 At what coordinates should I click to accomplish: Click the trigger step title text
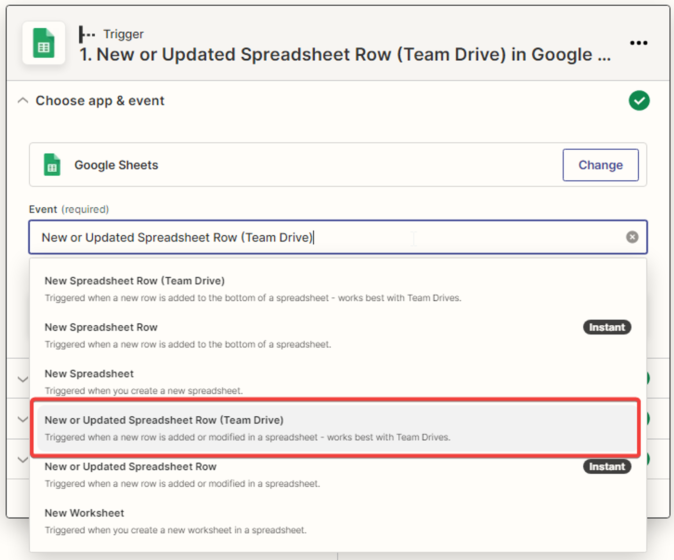pos(344,55)
